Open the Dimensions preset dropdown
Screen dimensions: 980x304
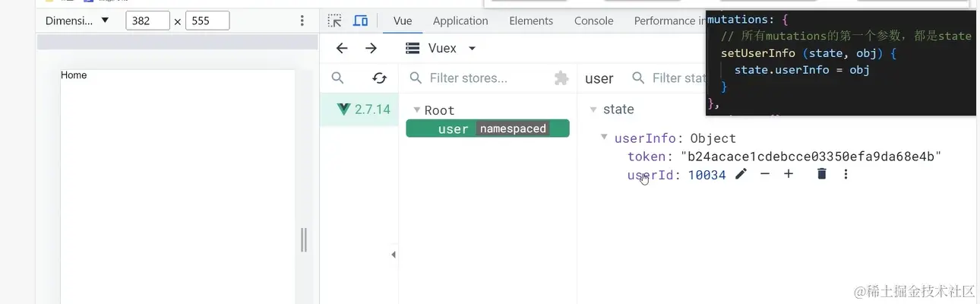point(78,21)
